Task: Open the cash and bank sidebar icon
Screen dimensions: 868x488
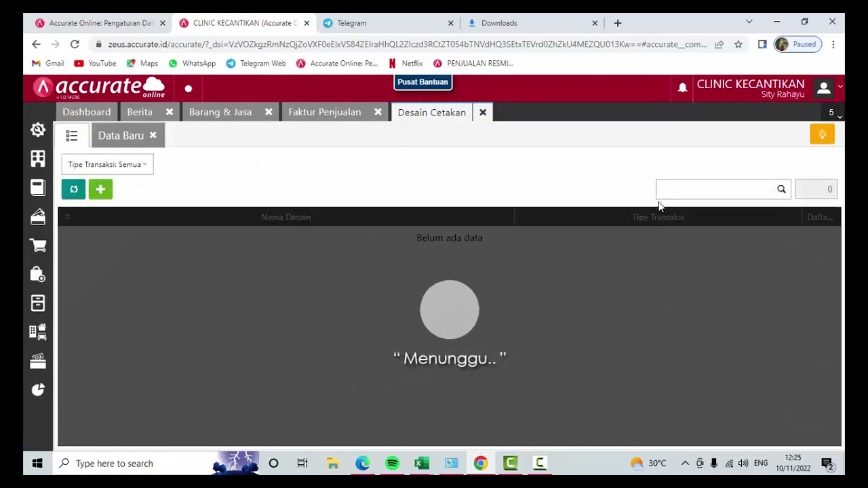Action: 38,216
